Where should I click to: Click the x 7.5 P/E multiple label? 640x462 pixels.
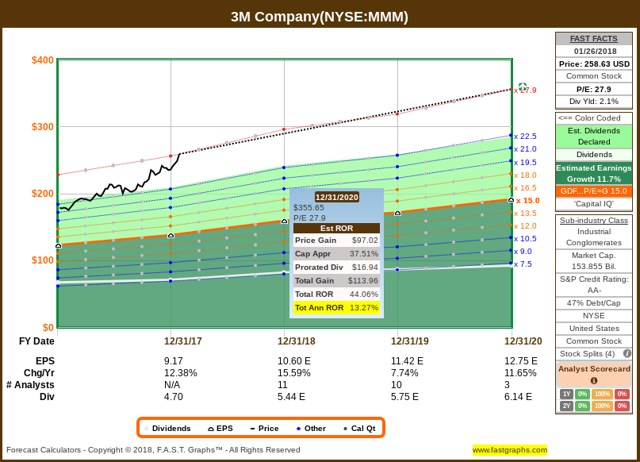[523, 264]
